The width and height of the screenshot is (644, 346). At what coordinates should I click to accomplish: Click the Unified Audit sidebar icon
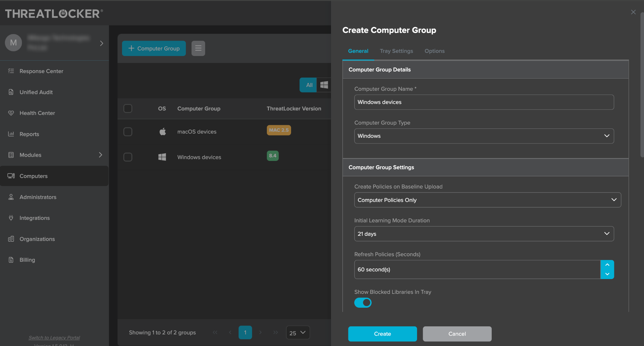tap(11, 92)
